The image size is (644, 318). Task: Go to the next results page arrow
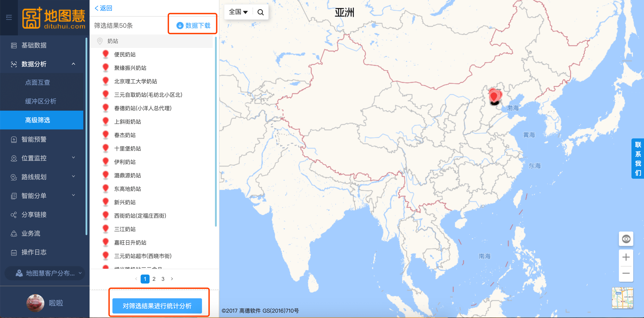(x=172, y=279)
